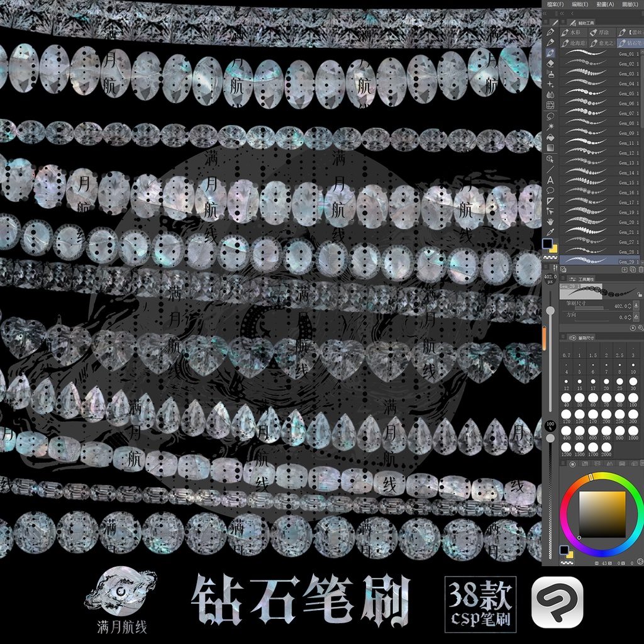Viewport: 644px width, 644px height.
Task: Open the 編輯(E) menu
Action: 579,4
